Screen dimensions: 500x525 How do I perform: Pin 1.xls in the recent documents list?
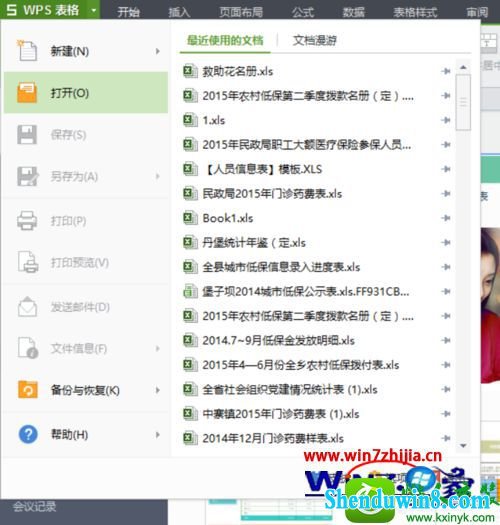(x=446, y=120)
